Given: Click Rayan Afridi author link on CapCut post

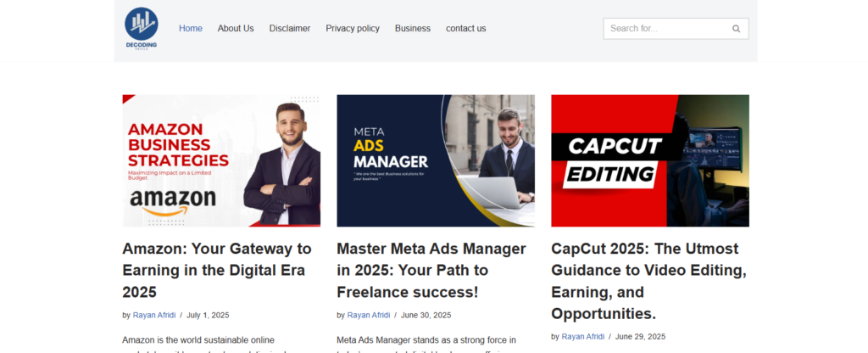Looking at the screenshot, I should pos(582,336).
